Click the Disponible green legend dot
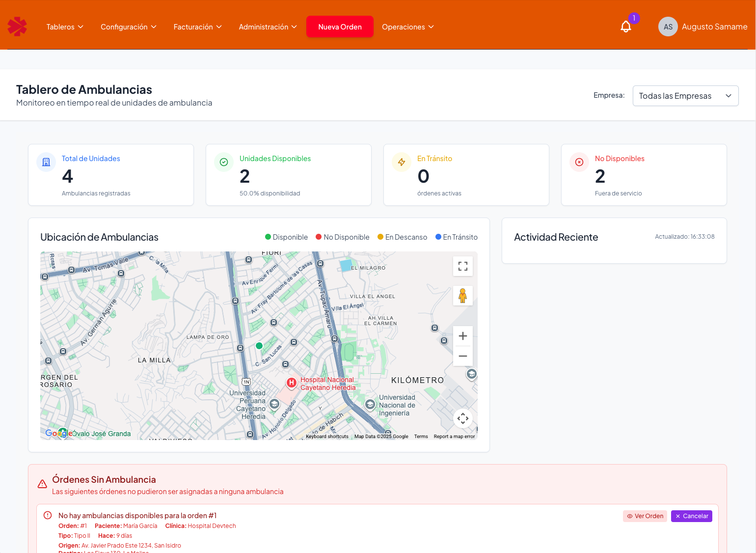Screen dimensions: 756x553 click(x=268, y=237)
